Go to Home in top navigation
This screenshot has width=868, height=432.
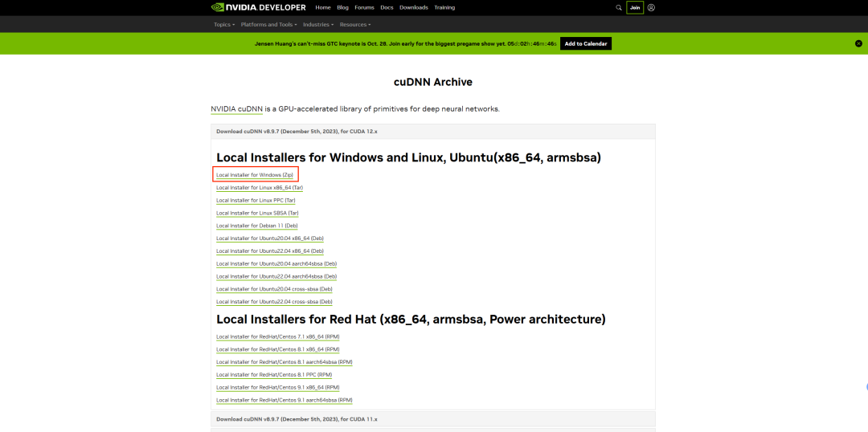[323, 8]
